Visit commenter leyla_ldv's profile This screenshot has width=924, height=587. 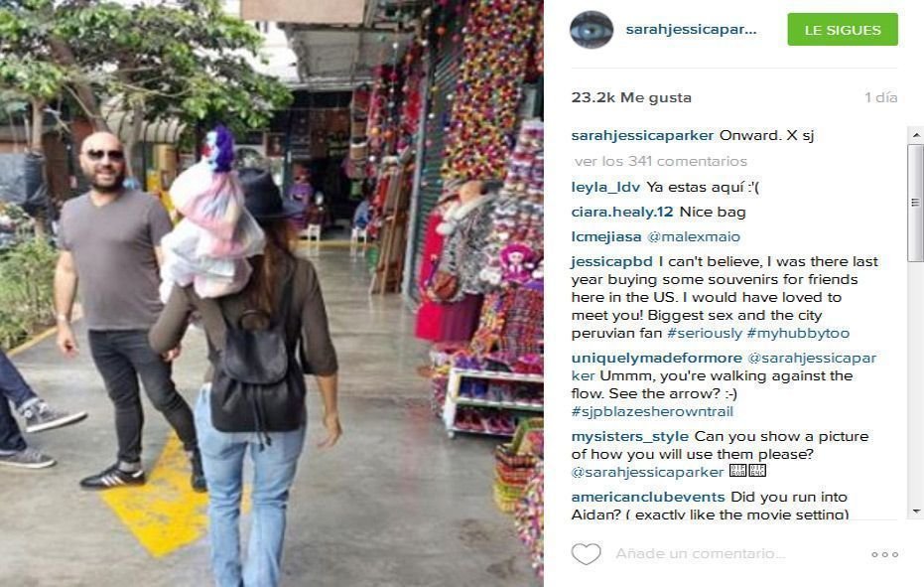pos(605,187)
